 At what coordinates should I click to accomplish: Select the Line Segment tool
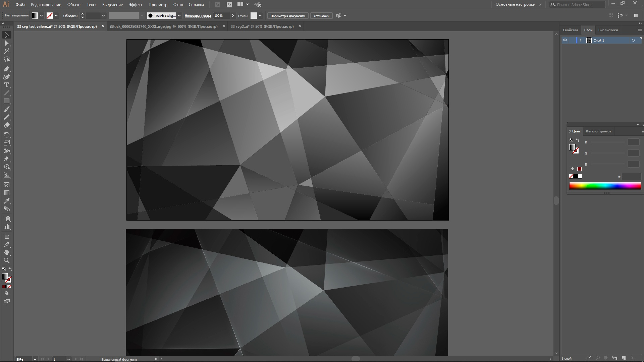pyautogui.click(x=7, y=93)
